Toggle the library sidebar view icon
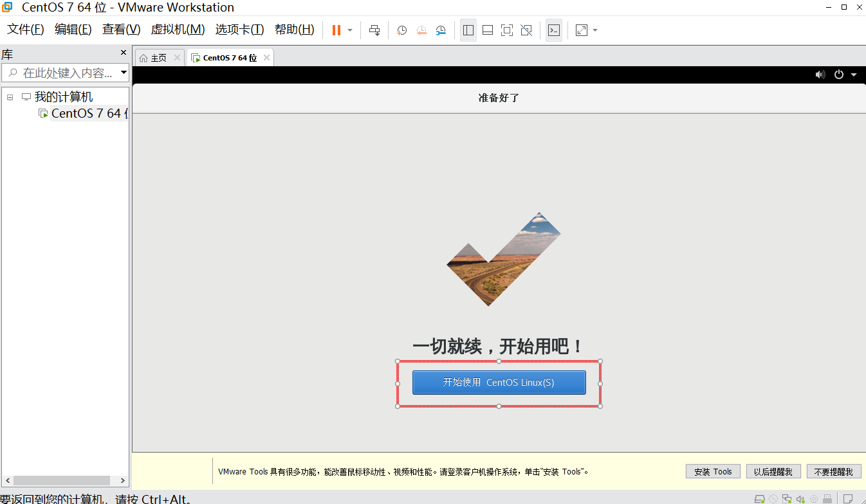 click(x=468, y=30)
